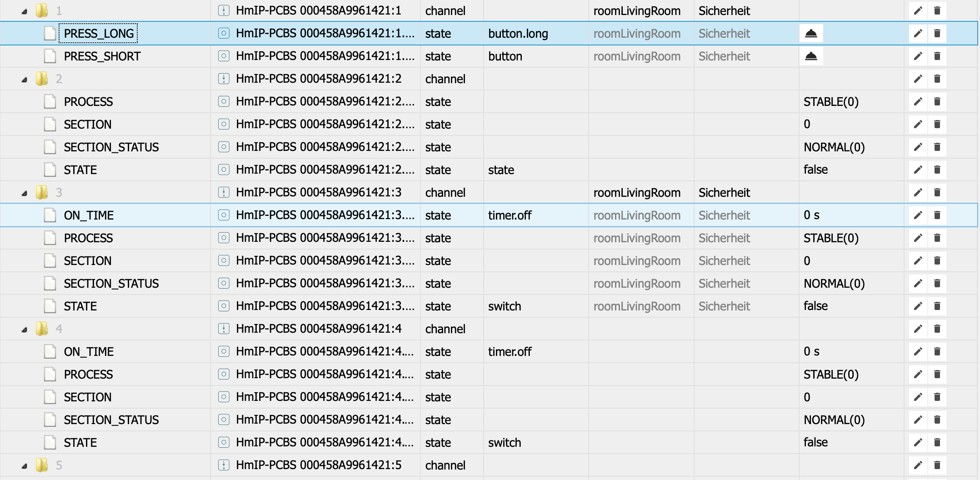This screenshot has height=480, width=980.
Task: Collapse the channel 3 folder
Action: pyautogui.click(x=25, y=193)
